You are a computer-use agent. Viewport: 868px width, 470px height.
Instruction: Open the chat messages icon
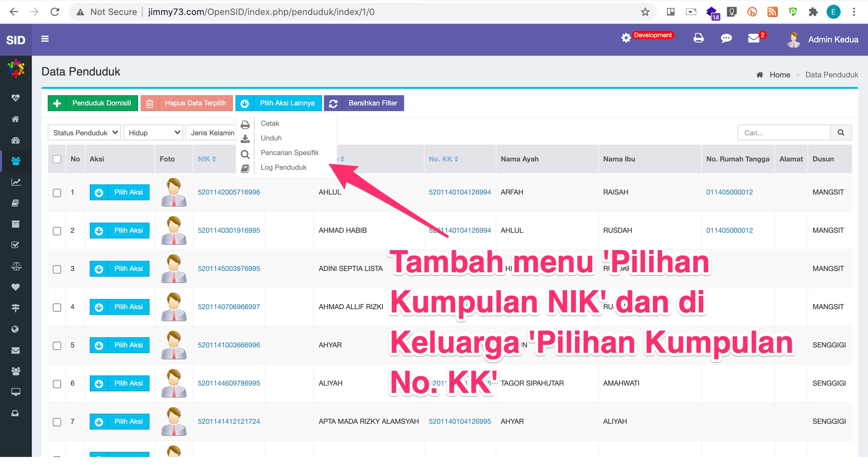[726, 38]
